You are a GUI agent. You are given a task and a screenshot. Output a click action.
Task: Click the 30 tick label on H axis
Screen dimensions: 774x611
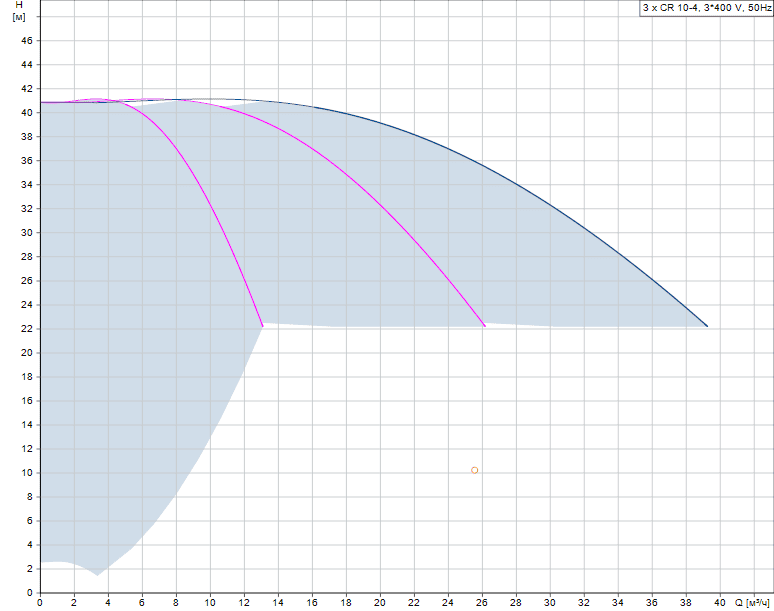(27, 232)
